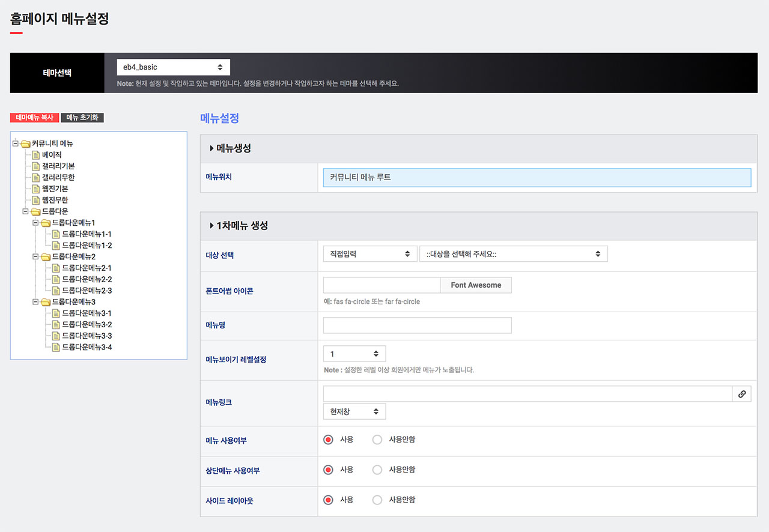Click the folder icon next to 드롭다운
This screenshot has width=769, height=532.
point(35,211)
